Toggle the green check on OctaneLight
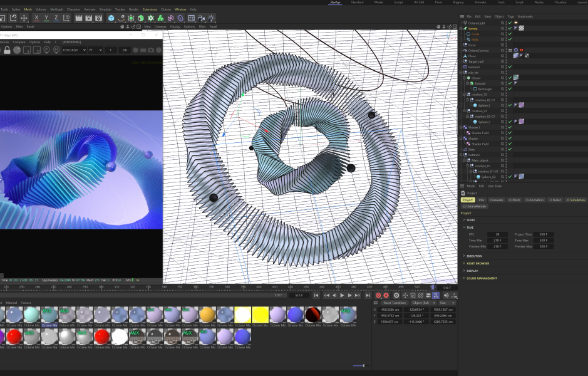This screenshot has width=588, height=376. point(510,23)
